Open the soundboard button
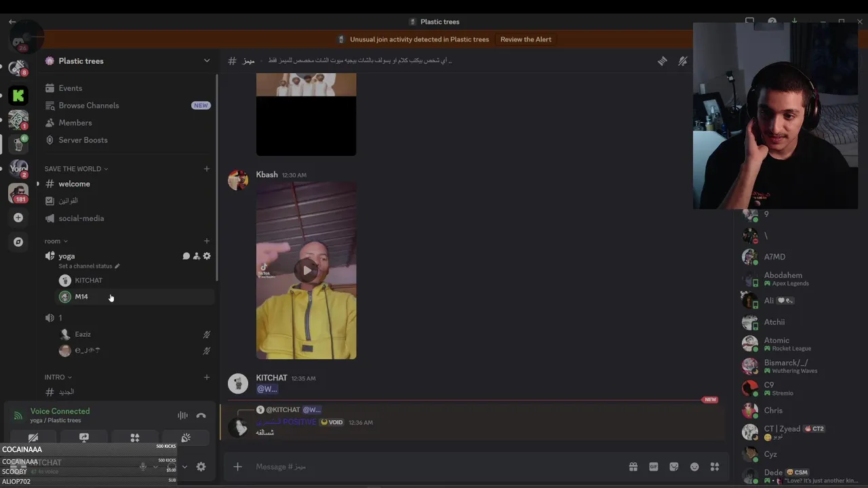Viewport: 868px width, 488px height. pos(186,438)
